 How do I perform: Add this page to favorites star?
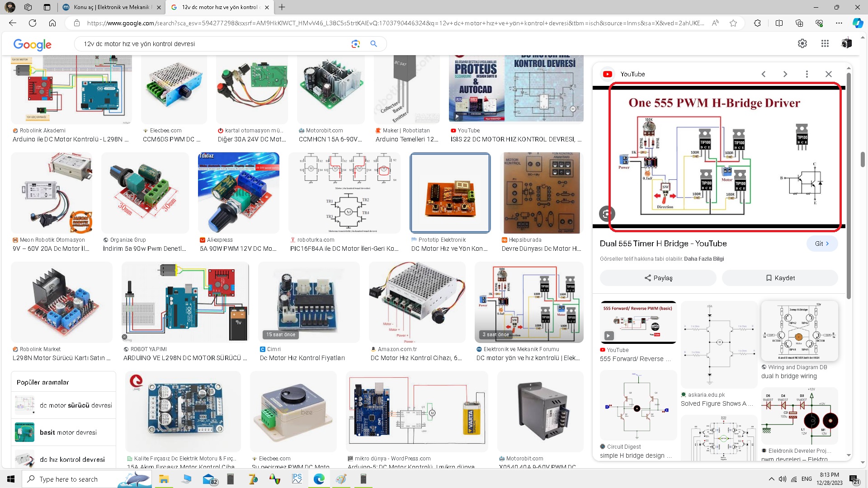pos(733,23)
